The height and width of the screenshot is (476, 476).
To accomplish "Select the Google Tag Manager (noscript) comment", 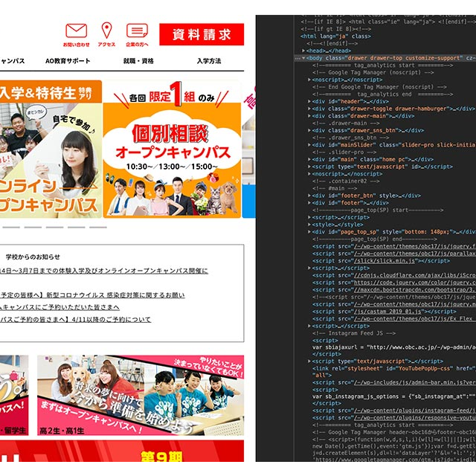I will pos(373,73).
